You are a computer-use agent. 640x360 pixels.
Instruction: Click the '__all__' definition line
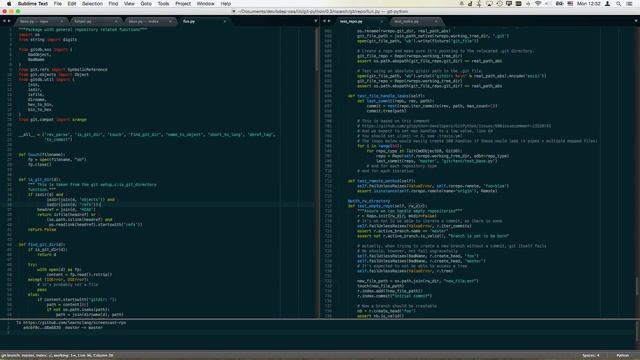(147, 134)
